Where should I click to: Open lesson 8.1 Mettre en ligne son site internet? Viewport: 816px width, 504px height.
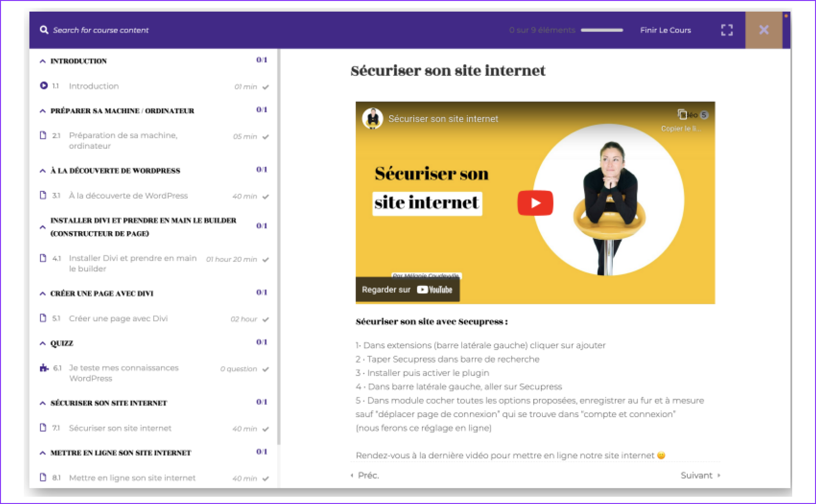[x=132, y=478]
